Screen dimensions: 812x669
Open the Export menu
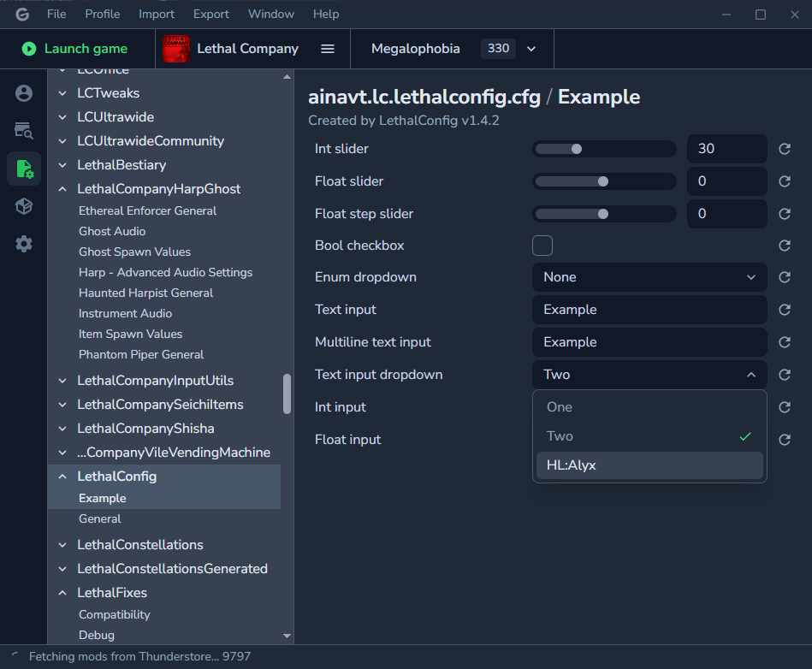point(211,14)
